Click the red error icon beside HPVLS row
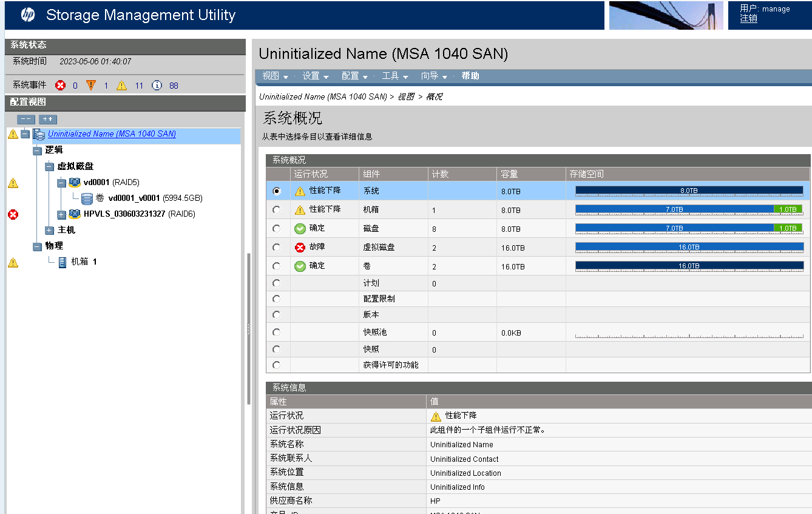Viewport: 812px width, 514px height. (x=13, y=214)
